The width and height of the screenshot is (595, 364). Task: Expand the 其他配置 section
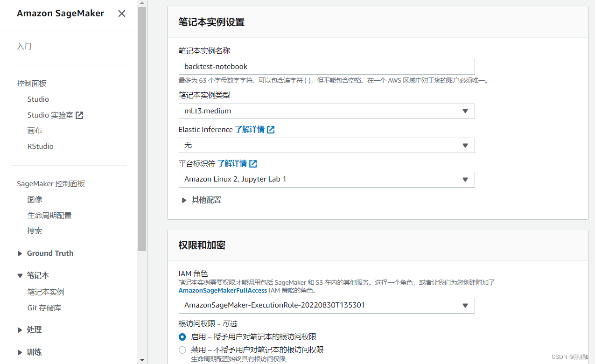(202, 200)
